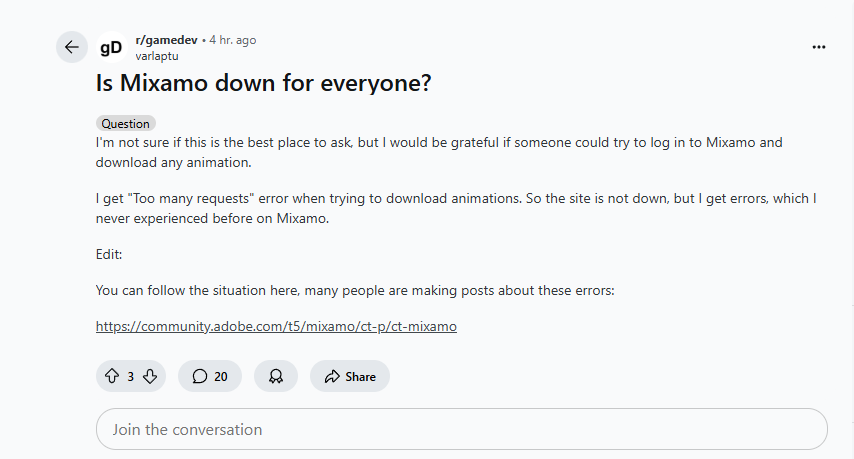Filter by the Question flair tag

click(126, 124)
